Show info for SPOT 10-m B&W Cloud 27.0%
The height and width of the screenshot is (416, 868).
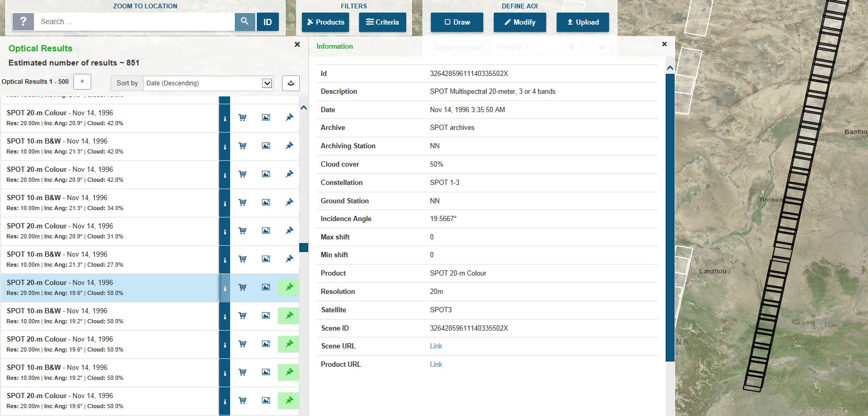(225, 259)
